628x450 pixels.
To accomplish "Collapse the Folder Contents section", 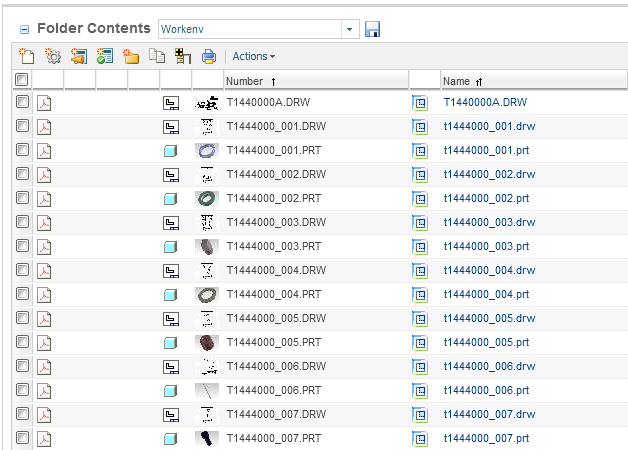I will [x=24, y=29].
